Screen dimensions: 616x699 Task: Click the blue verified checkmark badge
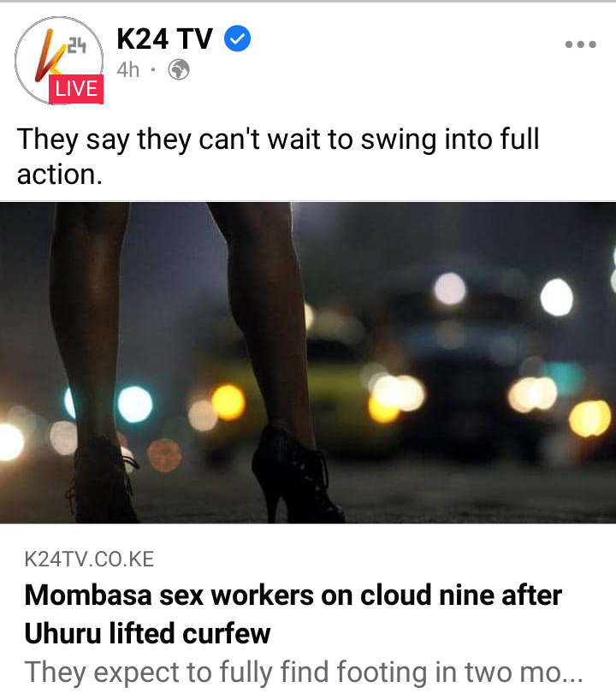(237, 39)
